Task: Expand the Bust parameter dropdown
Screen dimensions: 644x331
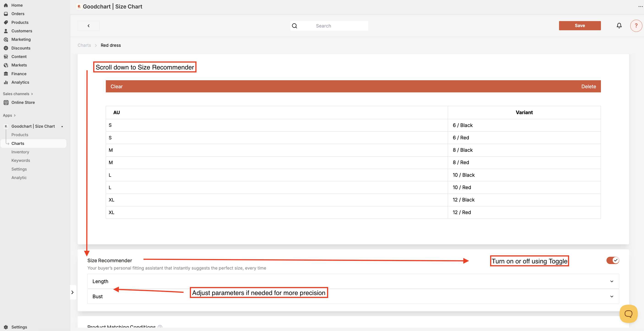Action: click(612, 296)
